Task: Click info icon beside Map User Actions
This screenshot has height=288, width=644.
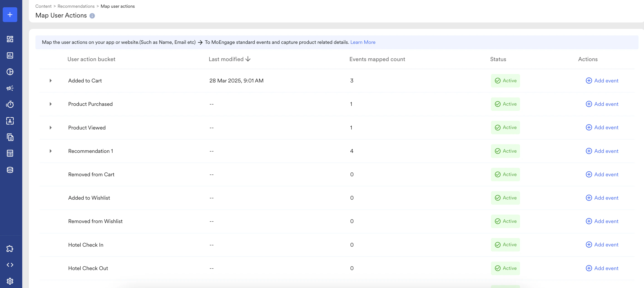Action: click(x=92, y=16)
